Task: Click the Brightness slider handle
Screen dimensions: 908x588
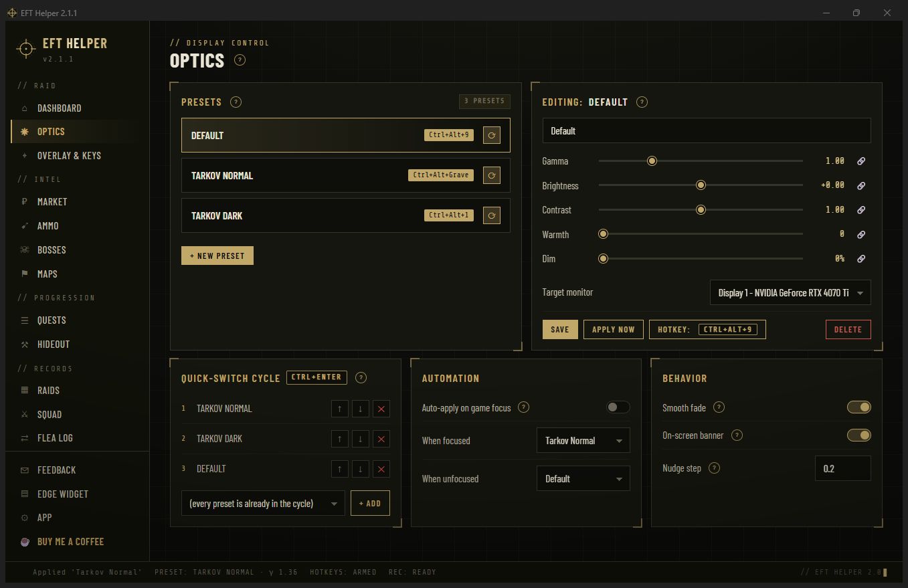Action: (x=701, y=185)
